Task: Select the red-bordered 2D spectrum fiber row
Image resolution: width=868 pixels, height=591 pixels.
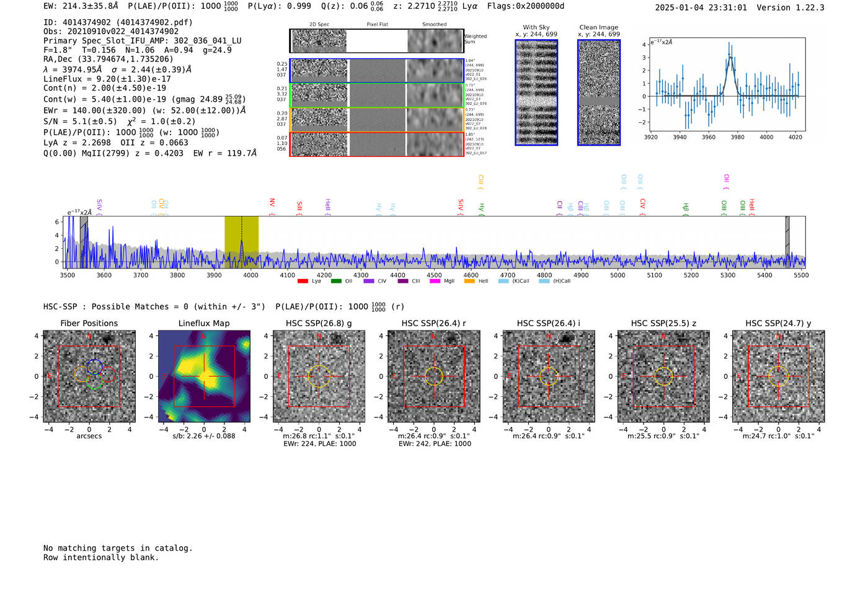Action: (x=376, y=144)
